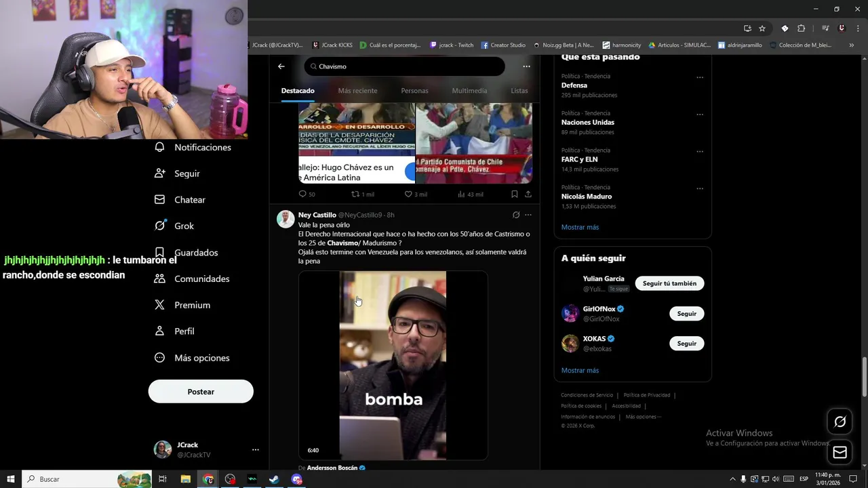The width and height of the screenshot is (868, 488).
Task: Bookmark this page with the star icon
Action: tap(762, 28)
